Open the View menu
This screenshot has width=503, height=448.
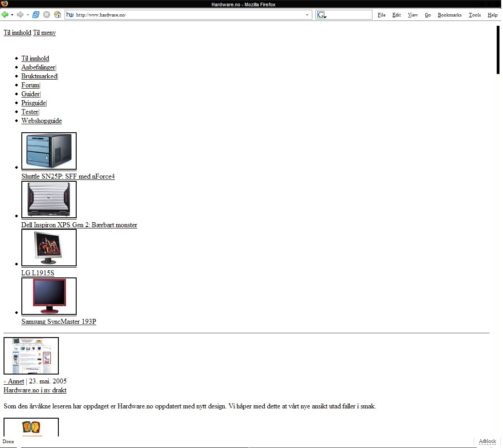413,15
